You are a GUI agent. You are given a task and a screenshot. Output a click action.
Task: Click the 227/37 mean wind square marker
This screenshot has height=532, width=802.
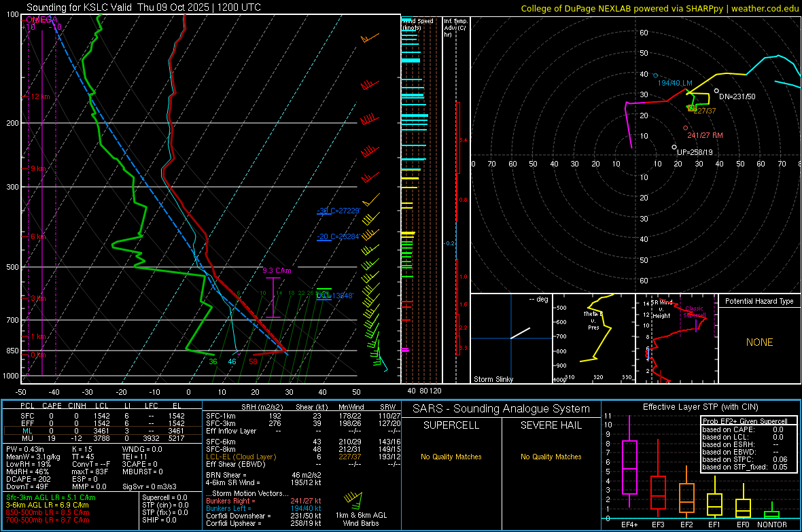pyautogui.click(x=691, y=108)
